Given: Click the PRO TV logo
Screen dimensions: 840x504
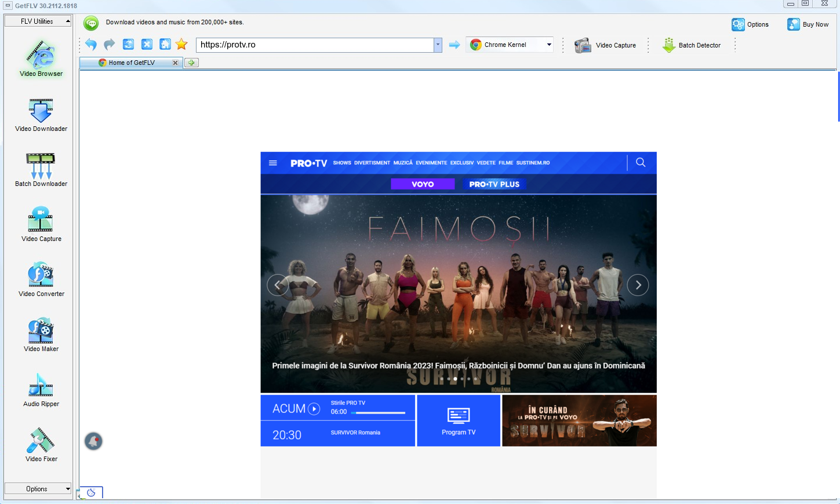Looking at the screenshot, I should (308, 163).
